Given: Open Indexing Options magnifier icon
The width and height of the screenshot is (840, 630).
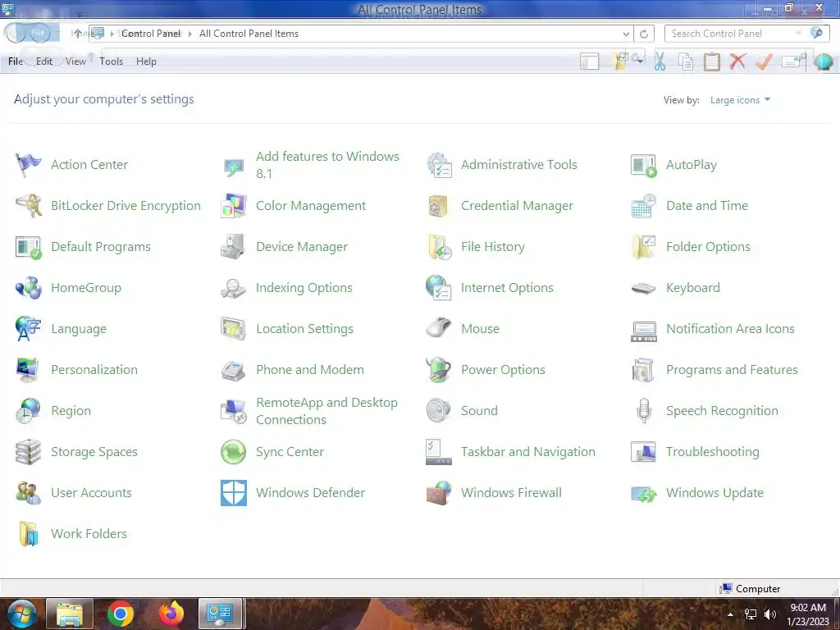Looking at the screenshot, I should pyautogui.click(x=234, y=288).
